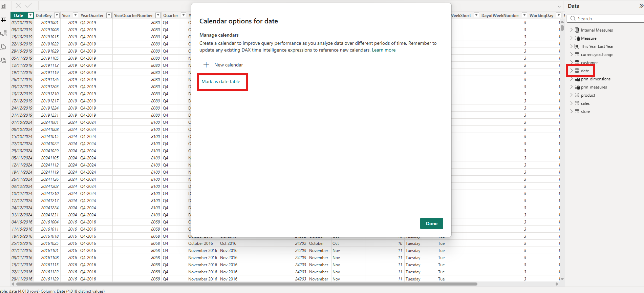Open the WeekShort column filter dropdown
This screenshot has width=644, height=293.
click(x=476, y=15)
